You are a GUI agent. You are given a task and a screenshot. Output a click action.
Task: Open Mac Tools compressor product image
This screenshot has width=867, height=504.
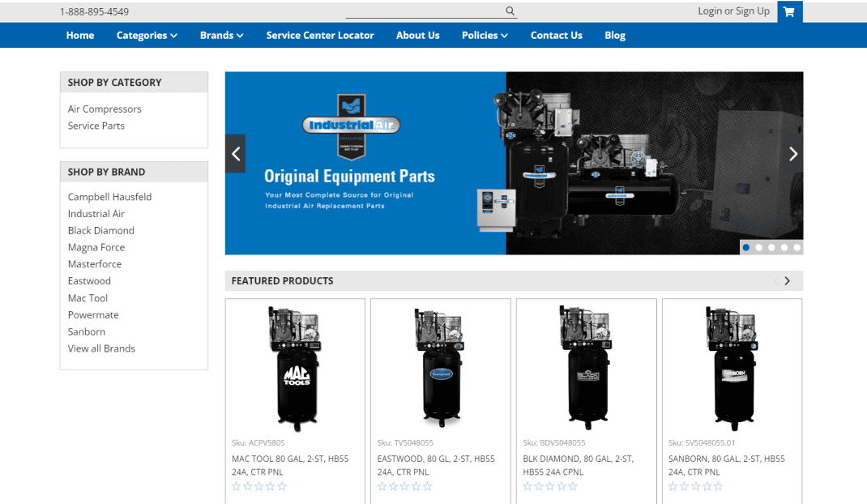click(x=295, y=369)
